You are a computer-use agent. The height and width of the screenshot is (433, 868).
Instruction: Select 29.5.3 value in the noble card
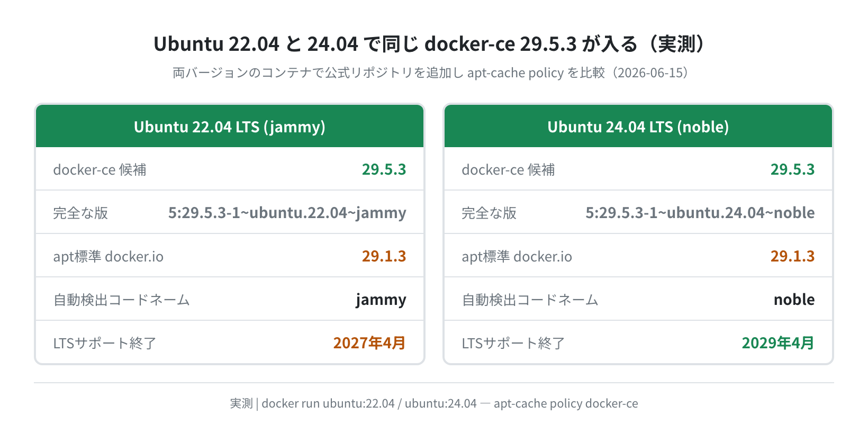792,169
